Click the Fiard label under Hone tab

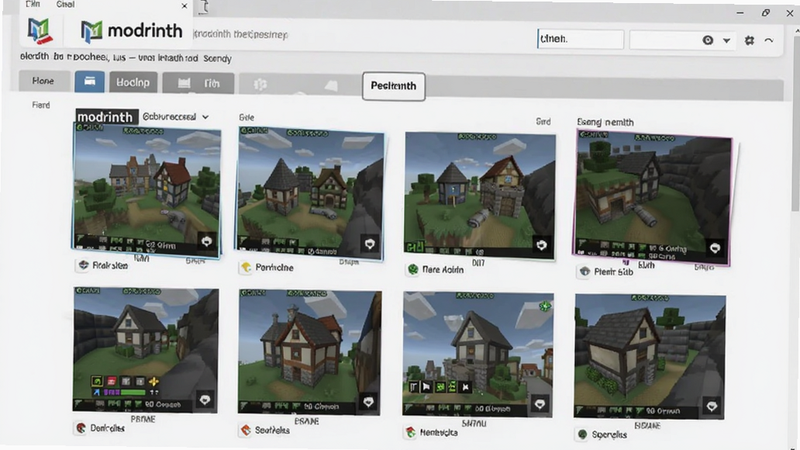tap(41, 105)
